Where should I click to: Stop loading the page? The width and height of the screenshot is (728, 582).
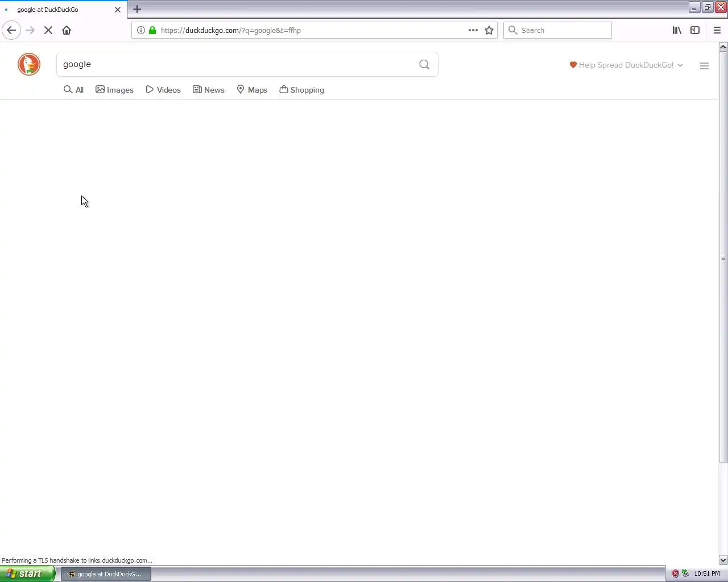(x=48, y=30)
